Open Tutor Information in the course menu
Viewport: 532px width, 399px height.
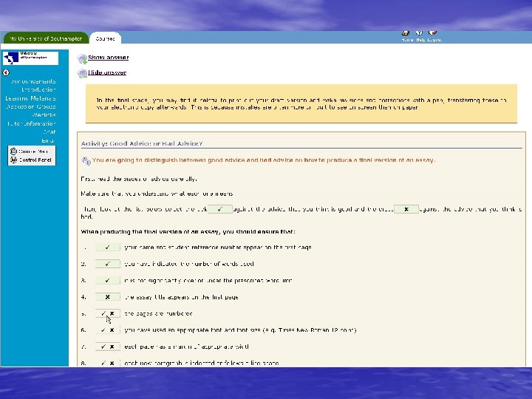[x=32, y=123]
